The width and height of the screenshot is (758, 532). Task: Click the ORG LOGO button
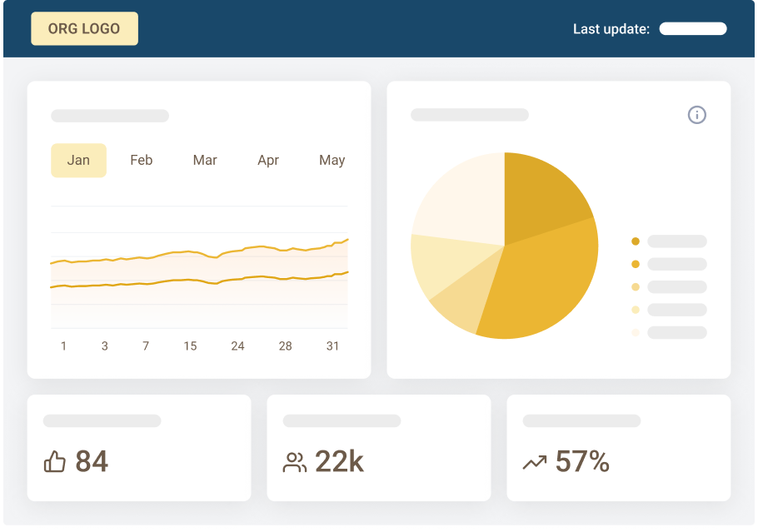(x=84, y=28)
